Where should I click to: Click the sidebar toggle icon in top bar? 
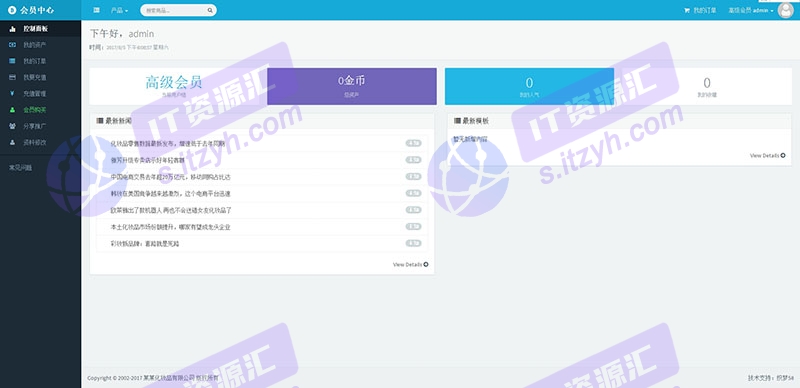click(x=96, y=10)
